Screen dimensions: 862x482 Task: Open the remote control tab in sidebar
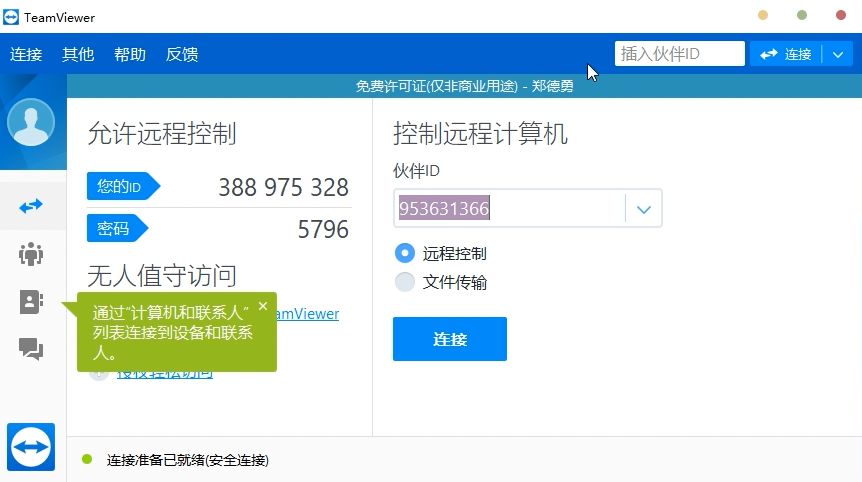pyautogui.click(x=31, y=206)
